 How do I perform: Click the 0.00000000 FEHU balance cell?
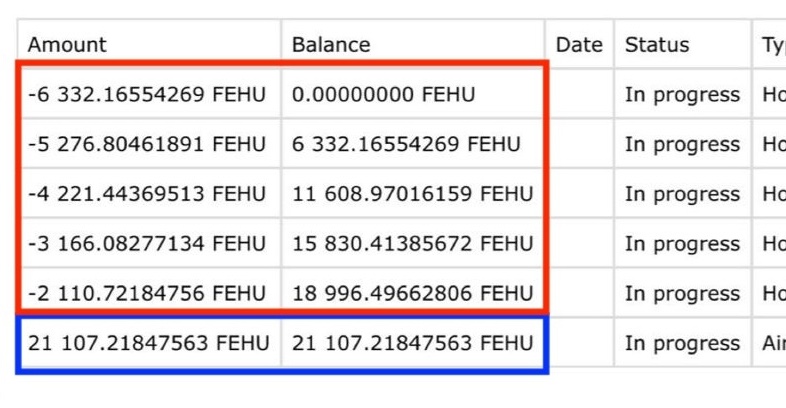point(413,94)
